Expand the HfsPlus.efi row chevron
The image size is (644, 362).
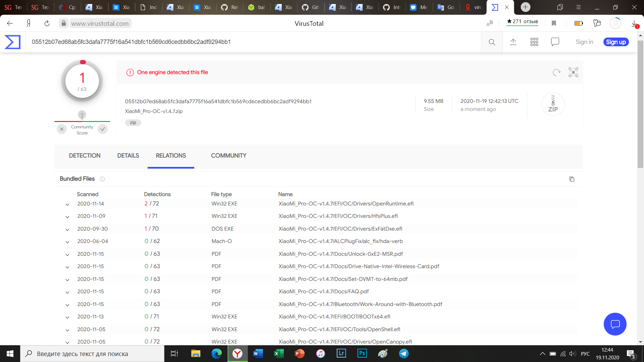[x=67, y=217]
